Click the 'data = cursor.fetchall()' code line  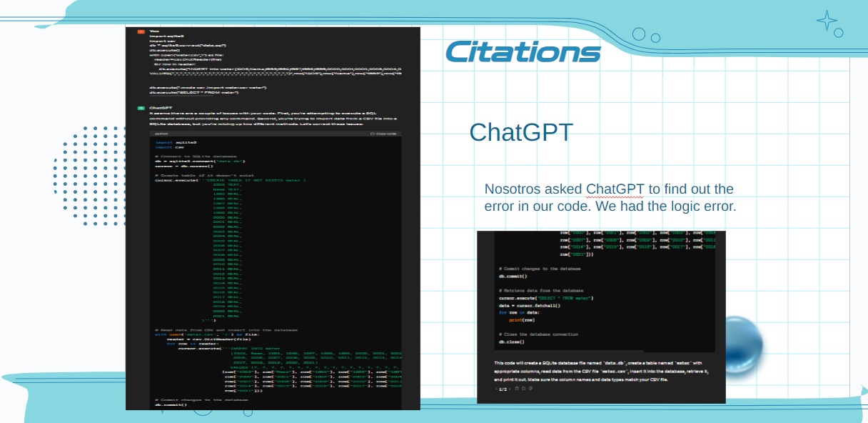[530, 305]
